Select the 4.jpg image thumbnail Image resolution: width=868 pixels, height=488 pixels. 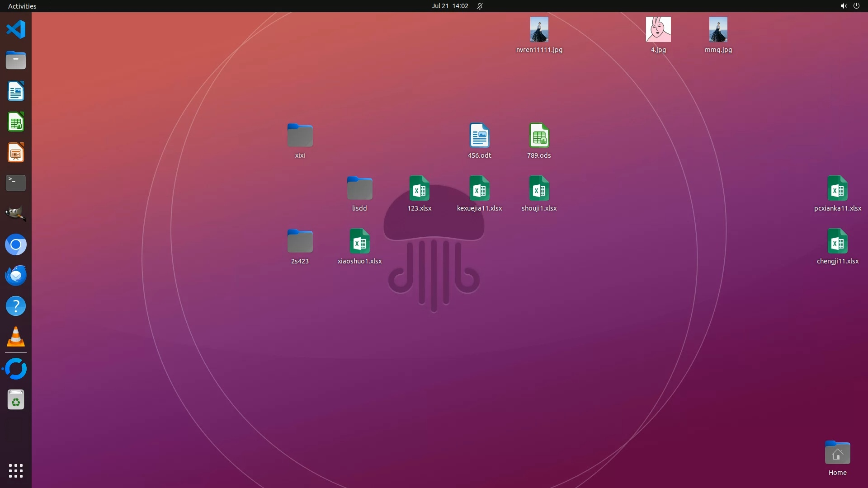(x=658, y=30)
